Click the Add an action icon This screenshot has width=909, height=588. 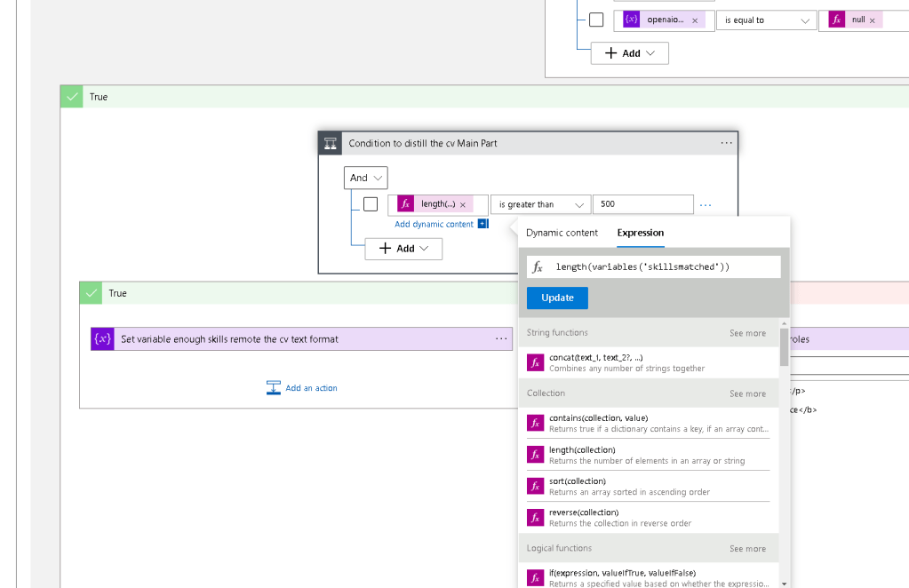coord(274,387)
